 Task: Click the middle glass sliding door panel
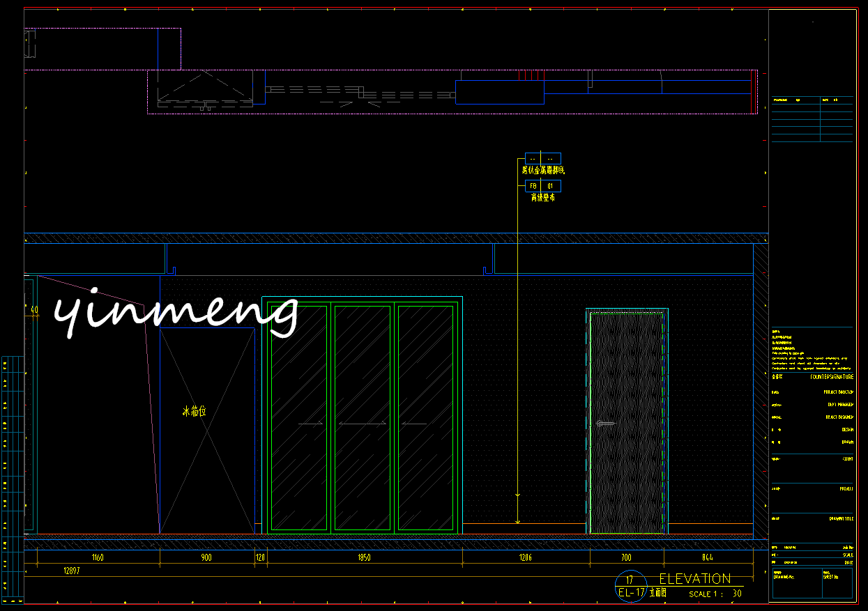(363, 418)
